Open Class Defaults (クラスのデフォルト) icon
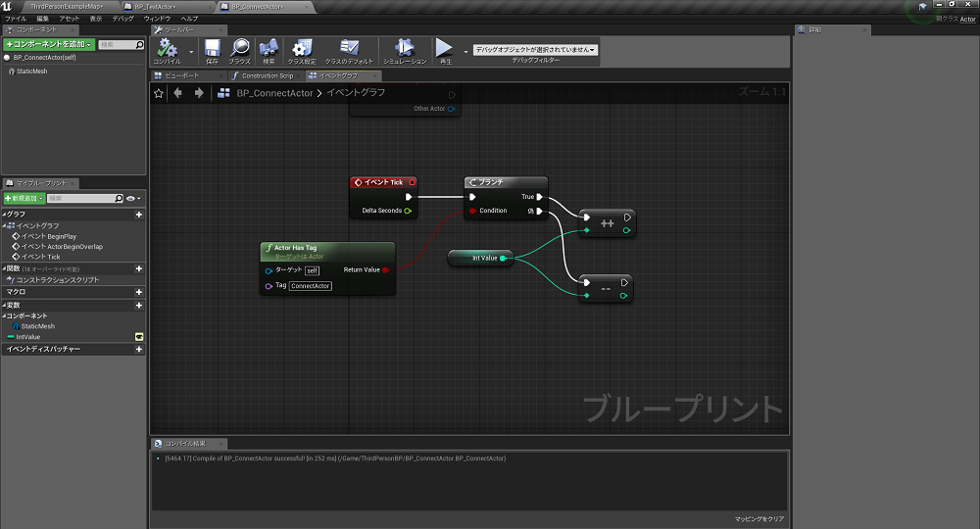 349,48
